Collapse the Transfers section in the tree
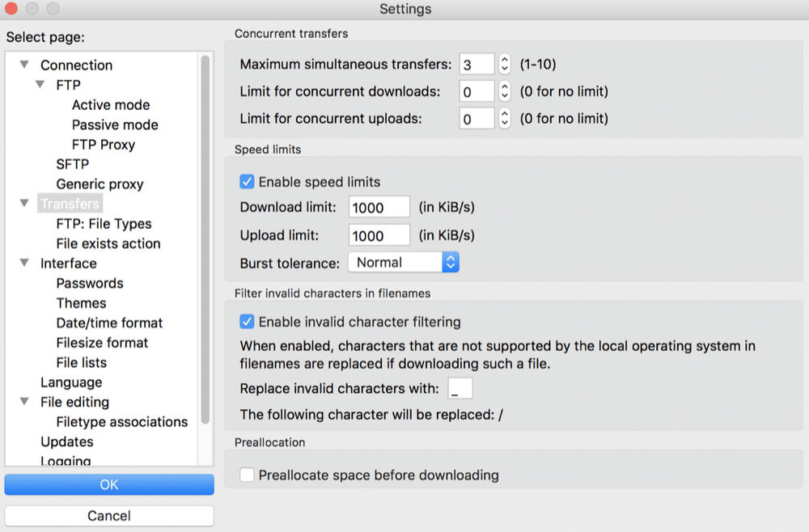 [23, 203]
